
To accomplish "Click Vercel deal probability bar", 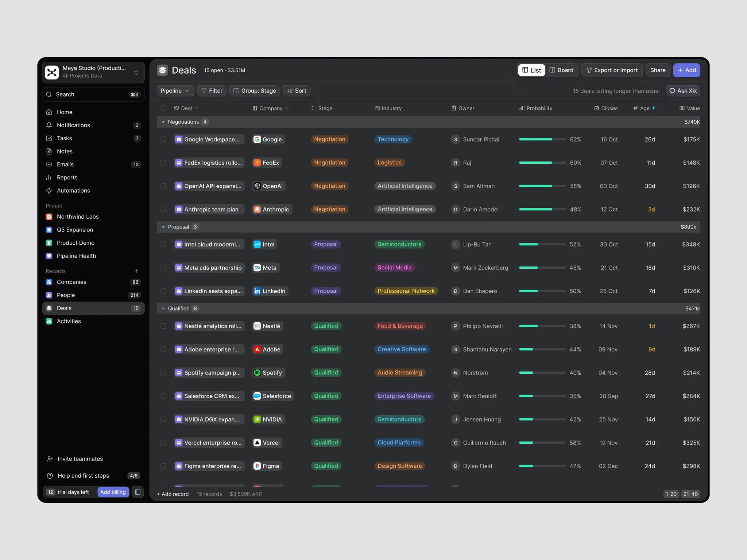I will tap(542, 443).
